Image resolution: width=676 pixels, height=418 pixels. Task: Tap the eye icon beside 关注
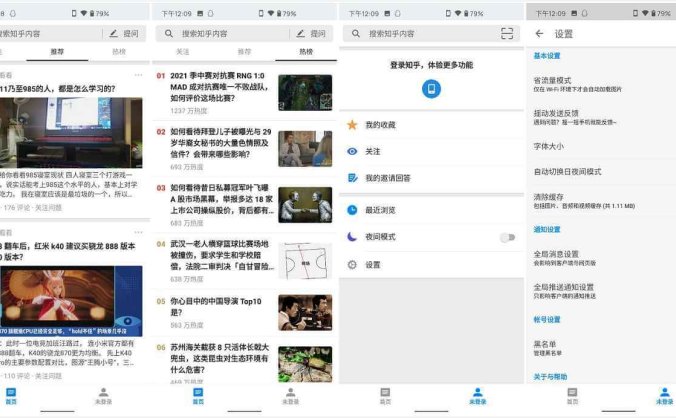coord(352,151)
